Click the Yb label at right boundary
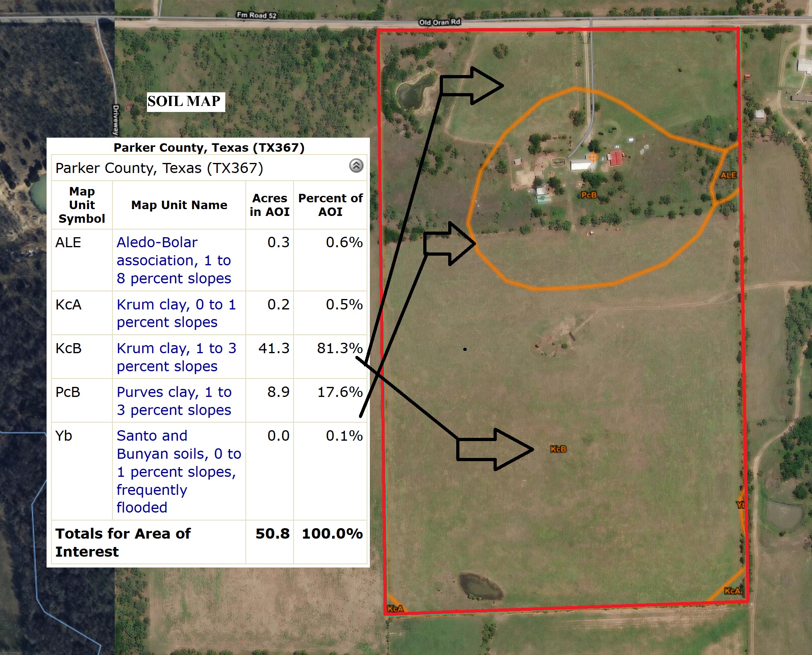This screenshot has width=812, height=655. coord(741,505)
